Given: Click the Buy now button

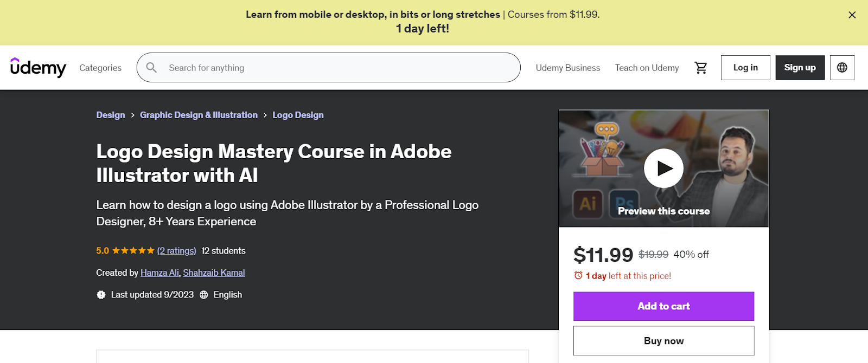Looking at the screenshot, I should coord(663,341).
